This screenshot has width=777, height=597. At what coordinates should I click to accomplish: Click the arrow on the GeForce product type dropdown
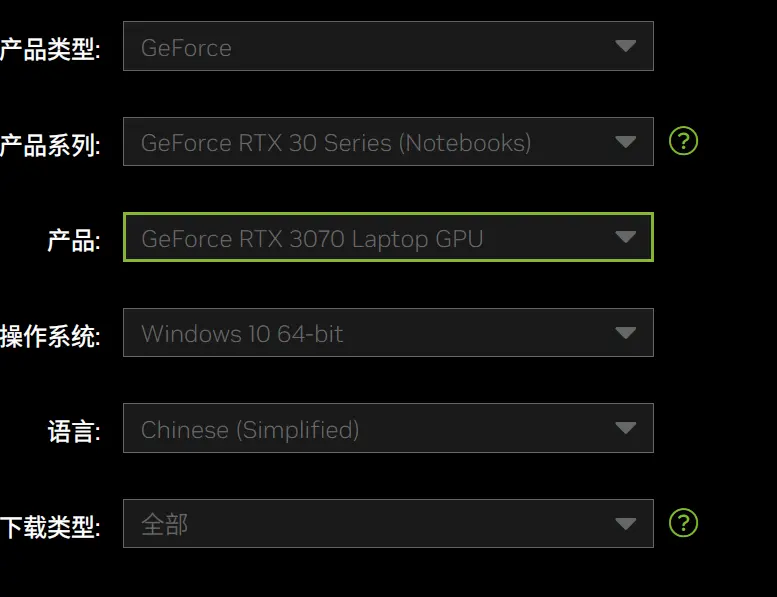click(625, 46)
